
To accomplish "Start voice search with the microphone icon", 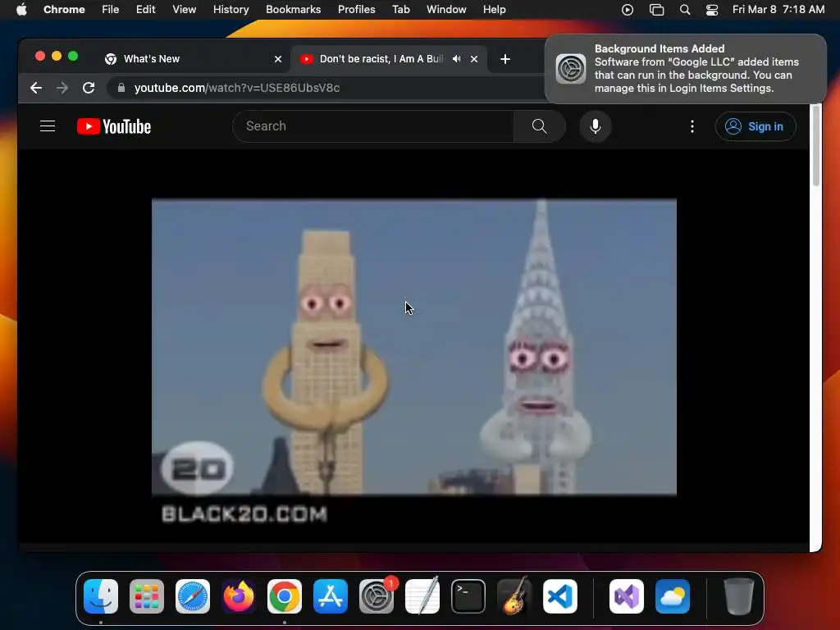I will [596, 126].
